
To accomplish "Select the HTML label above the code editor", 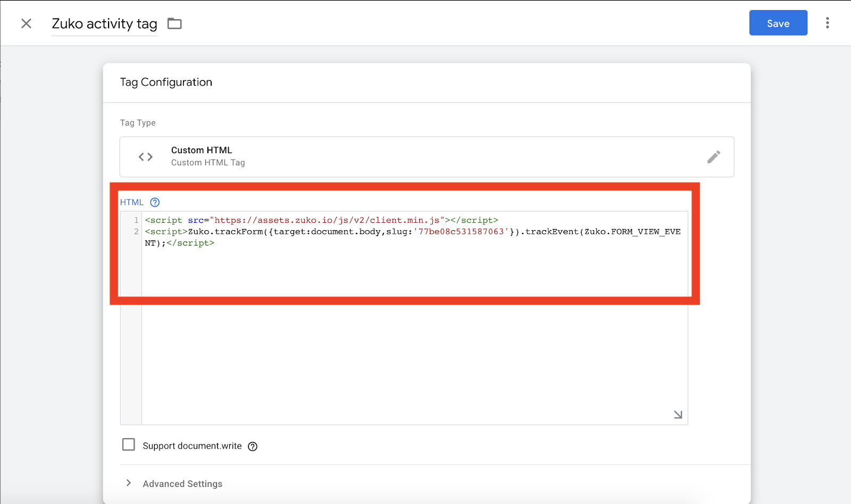I will (131, 202).
